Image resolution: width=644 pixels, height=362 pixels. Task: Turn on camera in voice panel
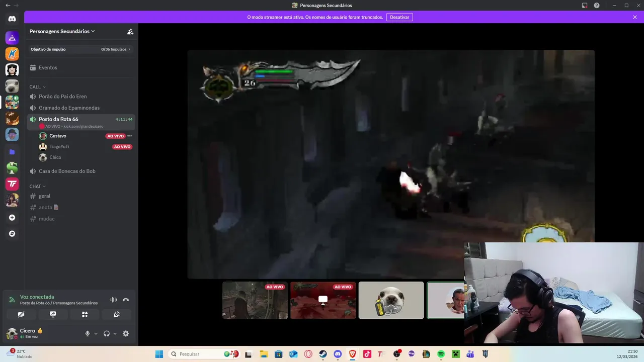pyautogui.click(x=21, y=314)
